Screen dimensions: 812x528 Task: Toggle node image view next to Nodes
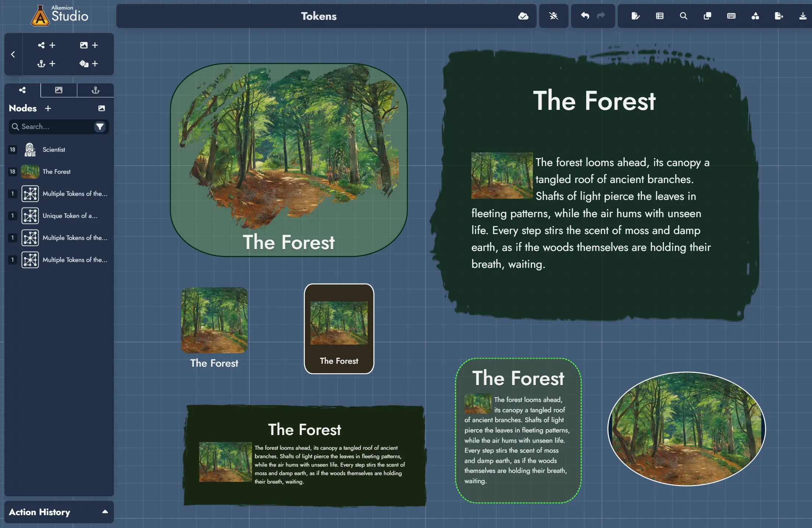click(102, 108)
